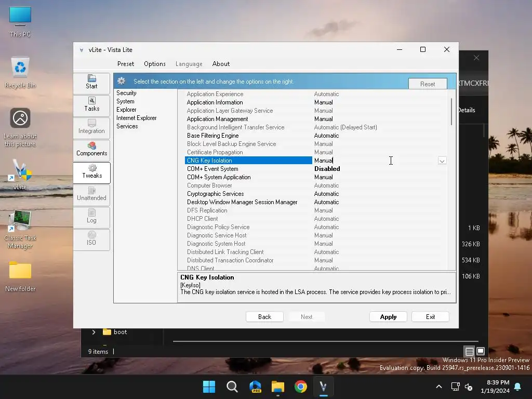The height and width of the screenshot is (399, 532).
Task: Open the Options menu
Action: pyautogui.click(x=155, y=64)
